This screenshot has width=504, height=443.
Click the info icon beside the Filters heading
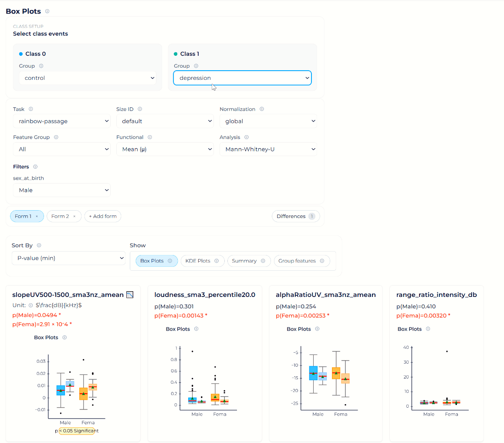tap(34, 167)
